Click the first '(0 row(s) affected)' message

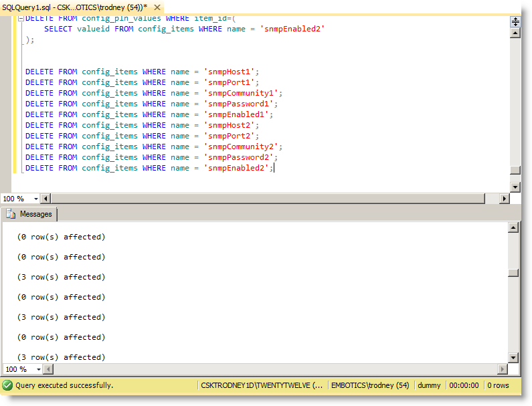tap(61, 237)
